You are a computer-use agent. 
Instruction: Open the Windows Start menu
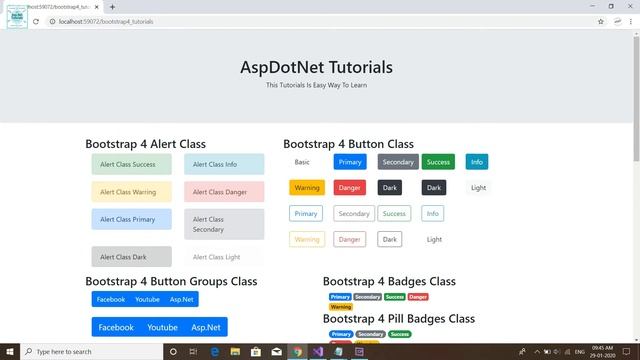coord(10,351)
